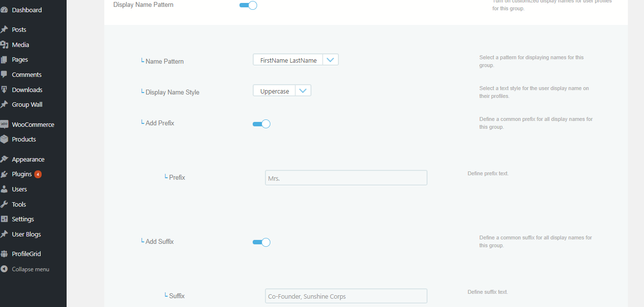Click the Tools wrench icon
The width and height of the screenshot is (644, 307).
[5, 204]
